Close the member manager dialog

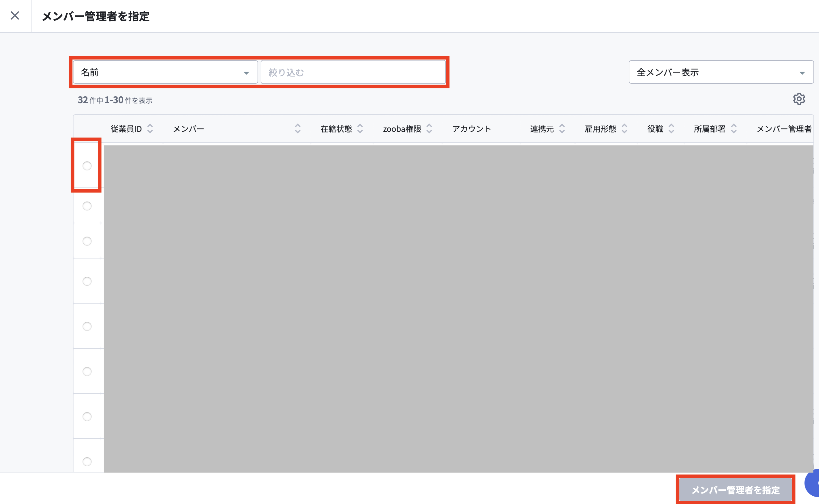pos(15,16)
